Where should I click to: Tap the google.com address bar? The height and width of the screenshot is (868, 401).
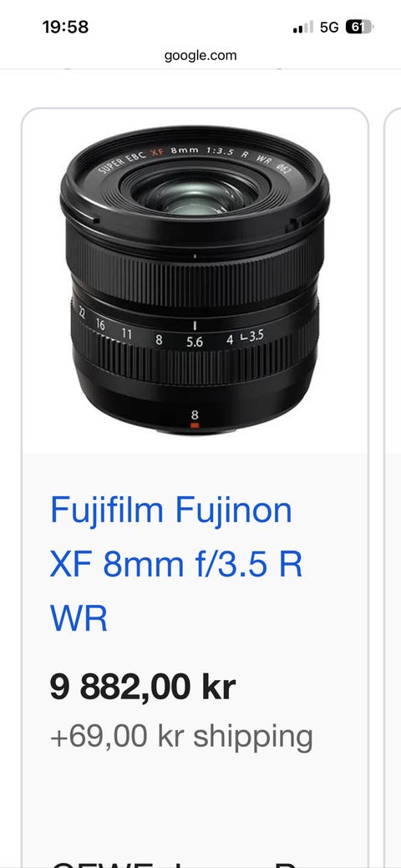(x=200, y=55)
